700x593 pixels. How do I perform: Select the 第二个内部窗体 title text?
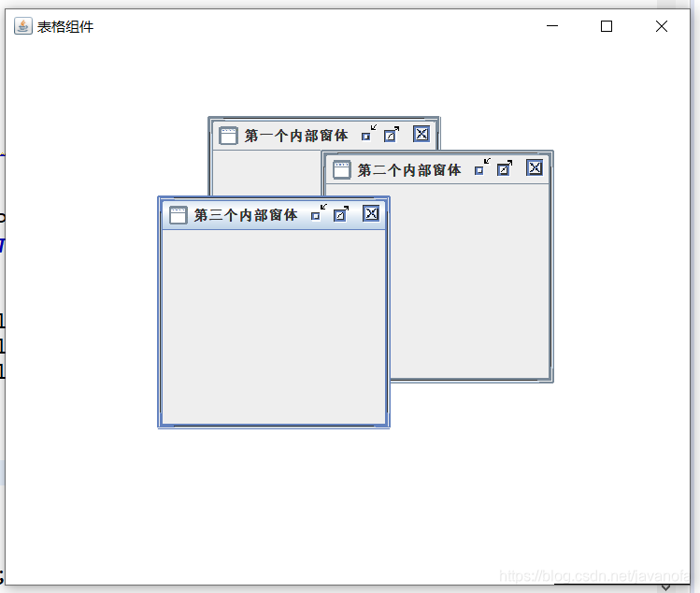pyautogui.click(x=409, y=169)
